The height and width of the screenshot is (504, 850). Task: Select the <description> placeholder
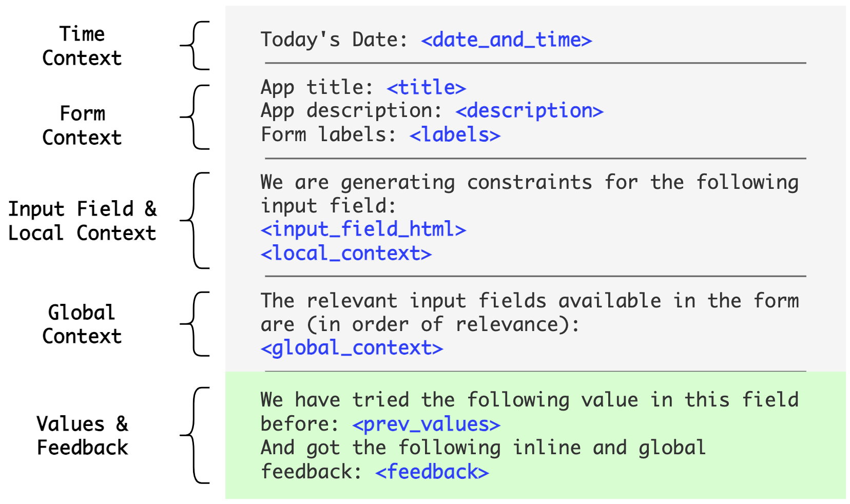tap(529, 111)
